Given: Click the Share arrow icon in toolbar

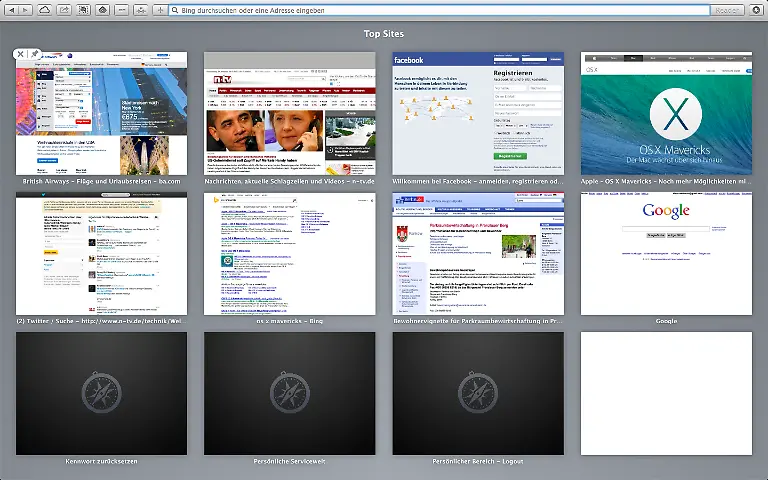Looking at the screenshot, I should (64, 10).
